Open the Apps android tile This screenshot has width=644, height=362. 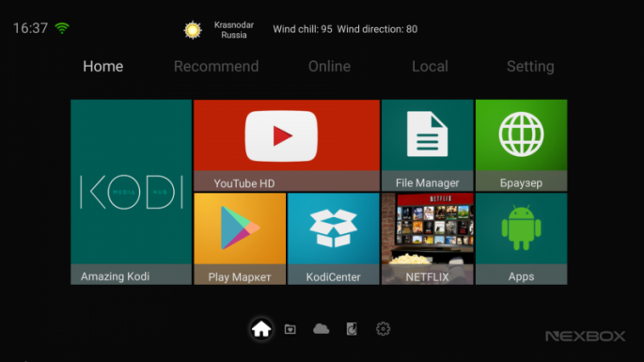[x=521, y=239]
